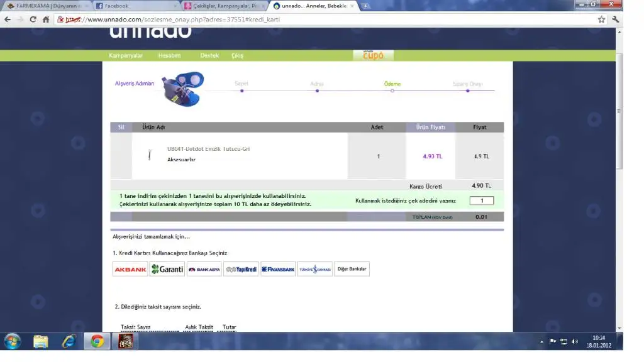Click the scrollbar down arrow
The height and width of the screenshot is (362, 644).
(x=619, y=328)
